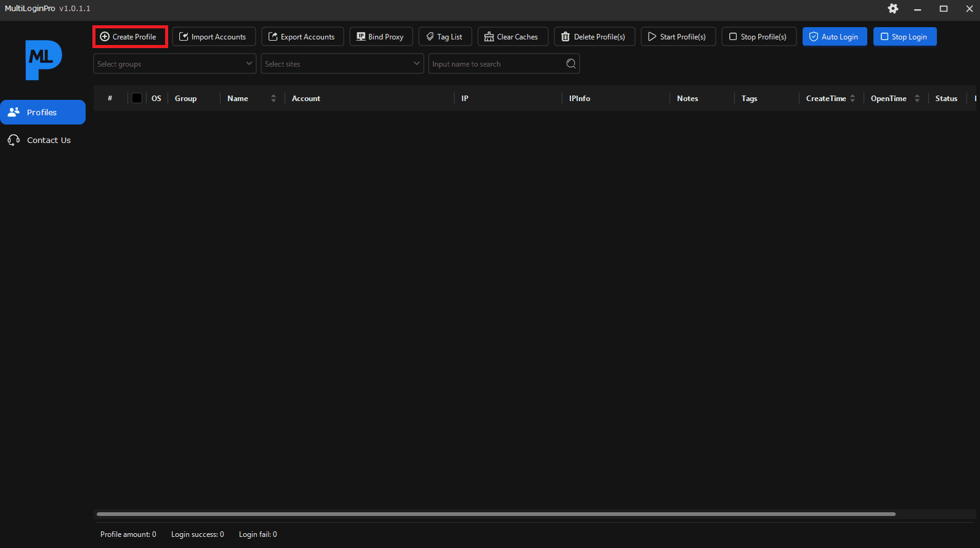Screen dimensions: 980x548
Task: Click Export Accounts button
Action: (x=302, y=36)
